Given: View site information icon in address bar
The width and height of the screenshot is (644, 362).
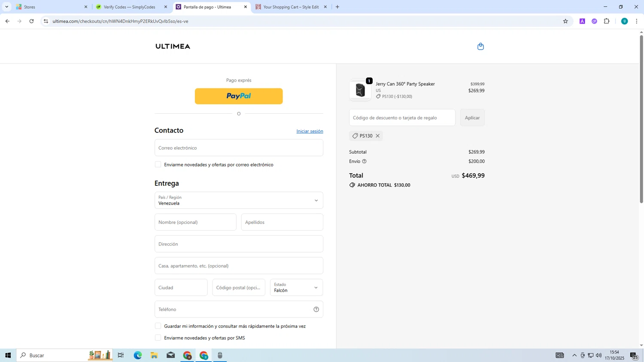Looking at the screenshot, I should 46,21.
